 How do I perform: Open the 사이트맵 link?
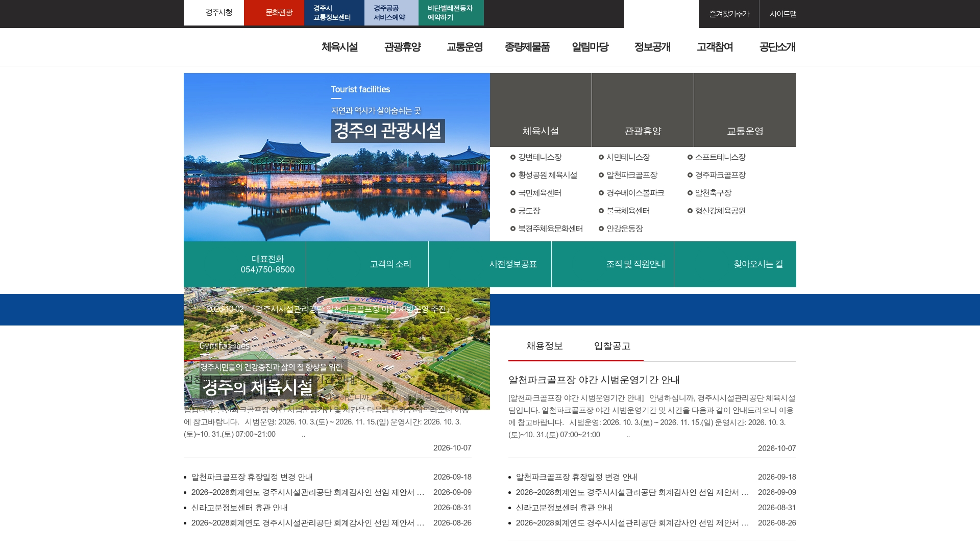tap(783, 14)
